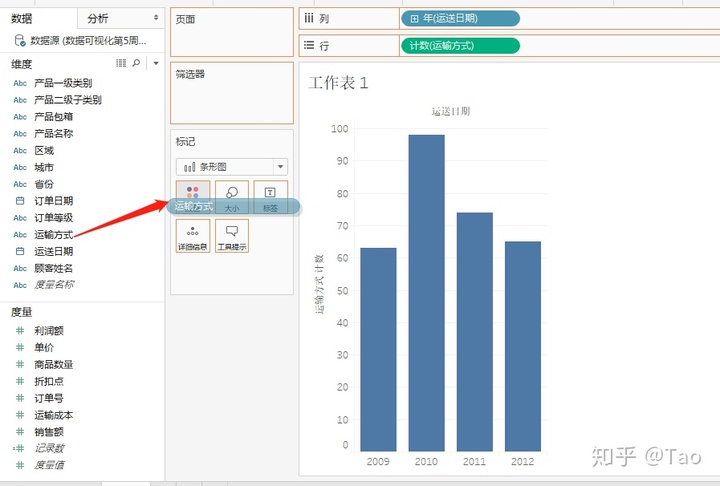Select dimension 产品二级子类别
720x486 pixels.
pos(68,100)
